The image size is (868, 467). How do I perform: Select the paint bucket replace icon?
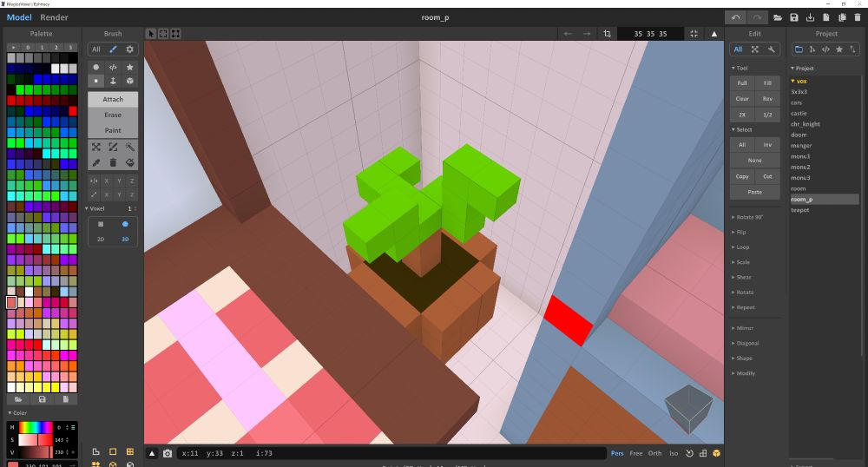(129, 162)
